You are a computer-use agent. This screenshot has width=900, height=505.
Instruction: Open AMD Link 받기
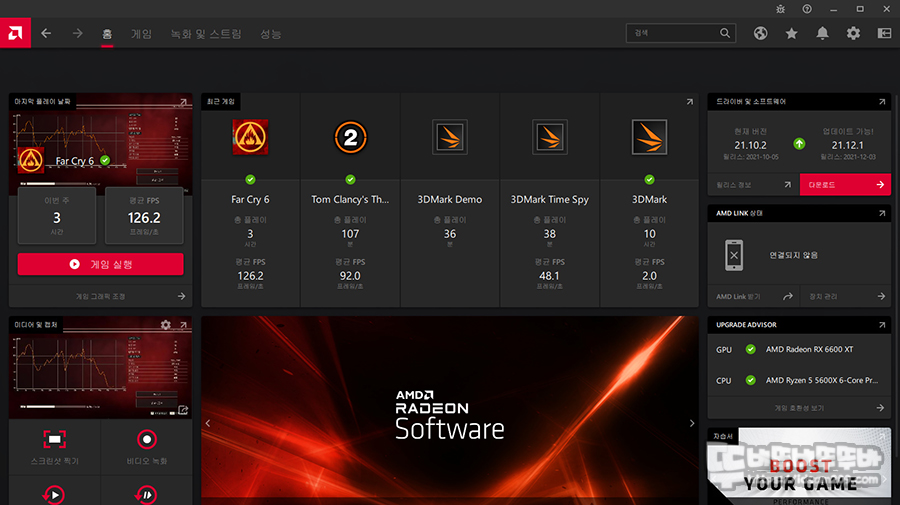coord(754,296)
